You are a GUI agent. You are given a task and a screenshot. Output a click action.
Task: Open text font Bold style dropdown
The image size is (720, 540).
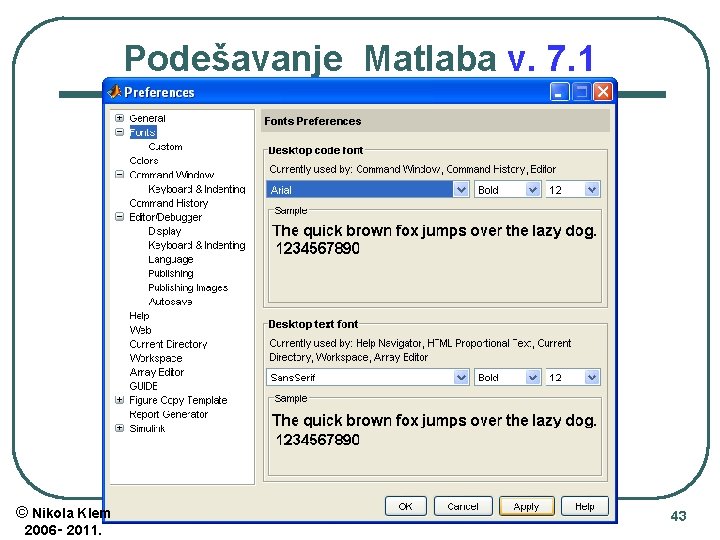click(532, 377)
